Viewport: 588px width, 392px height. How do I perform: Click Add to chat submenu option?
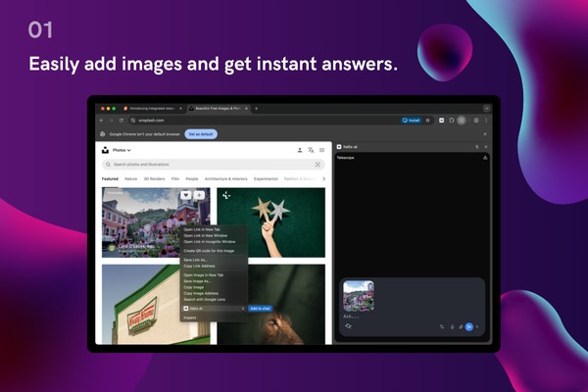[x=260, y=309]
